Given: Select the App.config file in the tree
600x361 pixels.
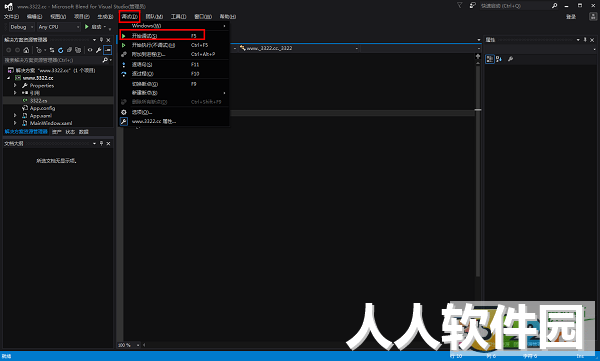Looking at the screenshot, I should pos(42,108).
